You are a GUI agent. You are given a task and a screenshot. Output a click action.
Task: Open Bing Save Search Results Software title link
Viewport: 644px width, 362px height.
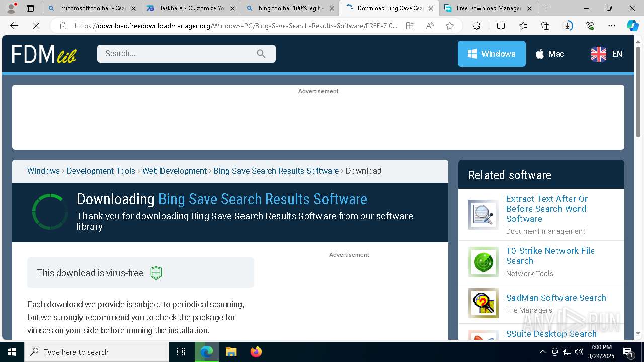coord(263,199)
